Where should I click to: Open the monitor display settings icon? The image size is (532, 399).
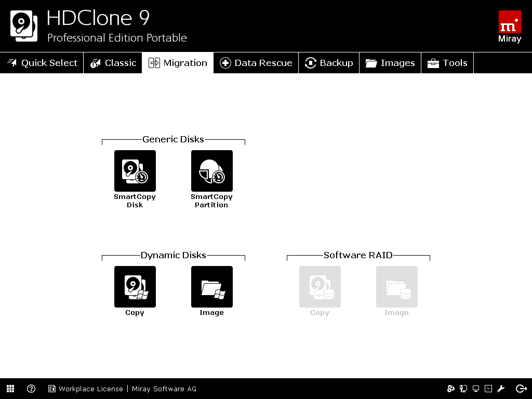coord(476,389)
